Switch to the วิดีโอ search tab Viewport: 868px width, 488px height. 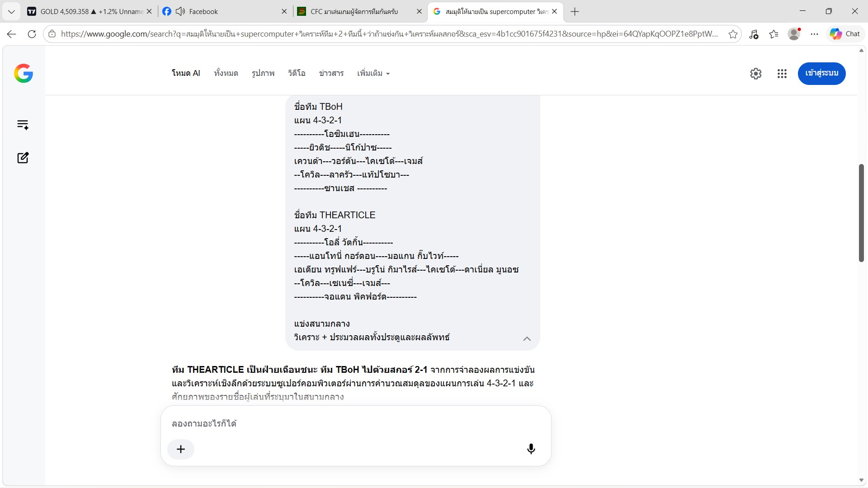[297, 73]
